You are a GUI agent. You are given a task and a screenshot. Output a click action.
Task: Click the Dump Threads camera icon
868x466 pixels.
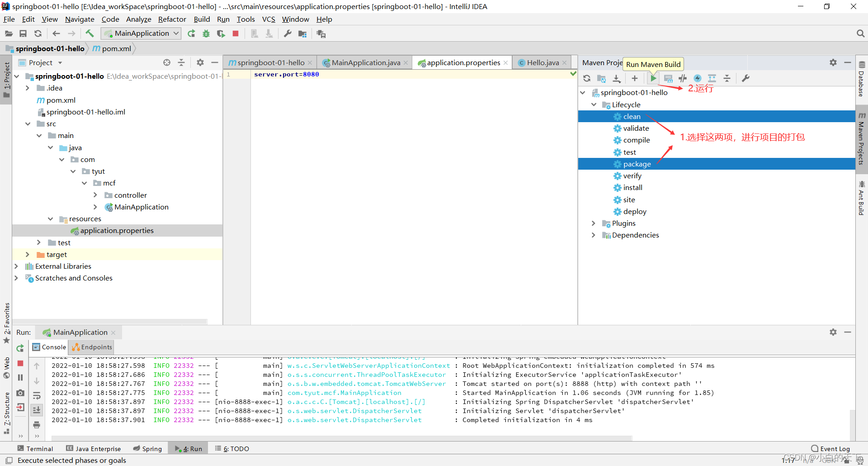coord(20,393)
